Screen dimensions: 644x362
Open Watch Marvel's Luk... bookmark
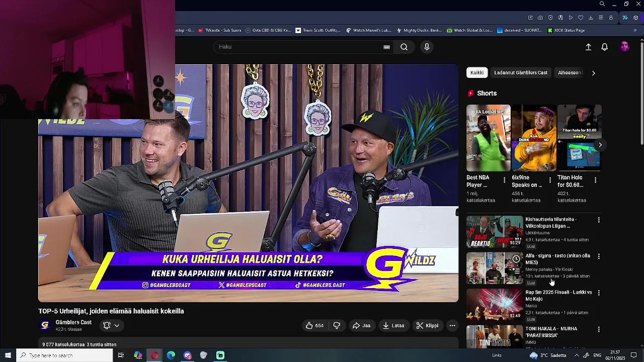[x=369, y=30]
